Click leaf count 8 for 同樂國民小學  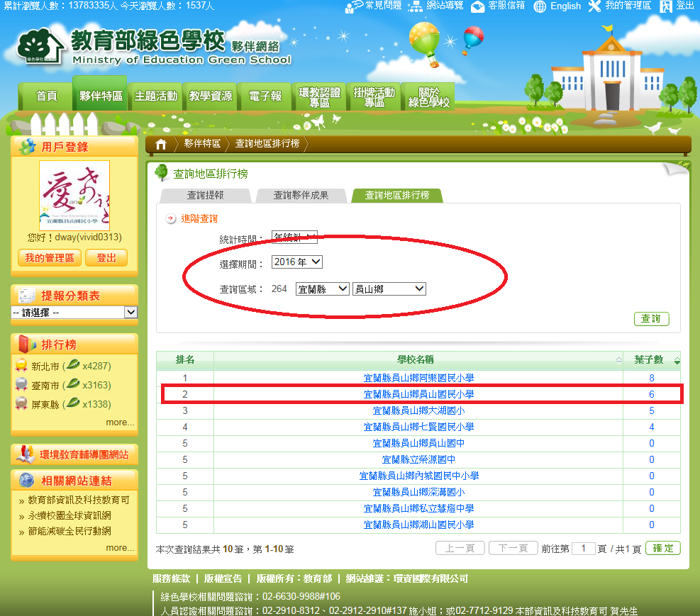pyautogui.click(x=651, y=379)
